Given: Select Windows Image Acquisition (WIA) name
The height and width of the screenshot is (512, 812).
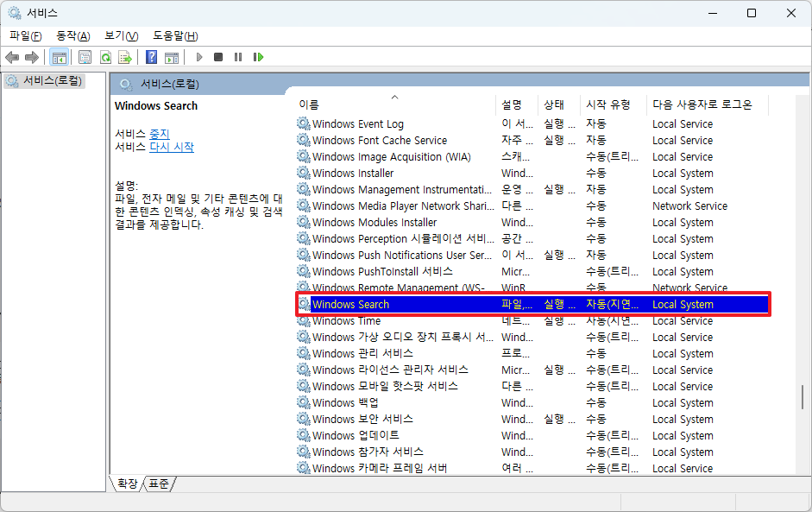Looking at the screenshot, I should click(x=392, y=156).
